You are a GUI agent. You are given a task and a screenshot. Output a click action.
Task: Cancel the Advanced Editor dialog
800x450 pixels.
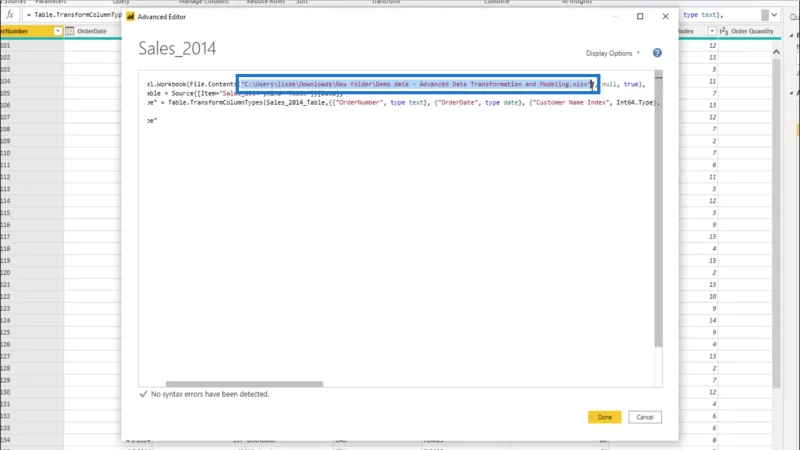pos(645,417)
